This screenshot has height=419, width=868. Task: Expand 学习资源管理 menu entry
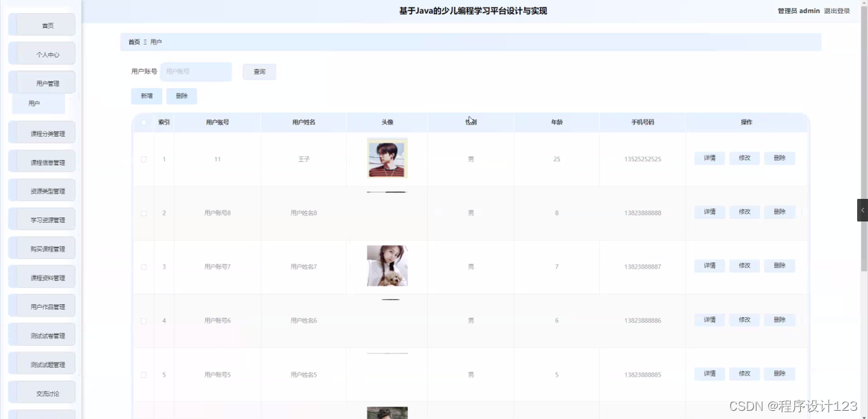42,219
